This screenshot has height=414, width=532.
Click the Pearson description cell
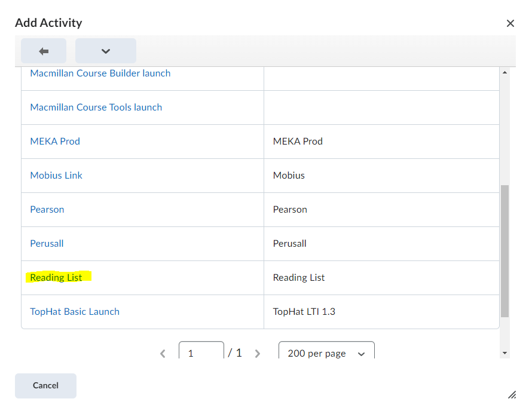click(x=381, y=210)
